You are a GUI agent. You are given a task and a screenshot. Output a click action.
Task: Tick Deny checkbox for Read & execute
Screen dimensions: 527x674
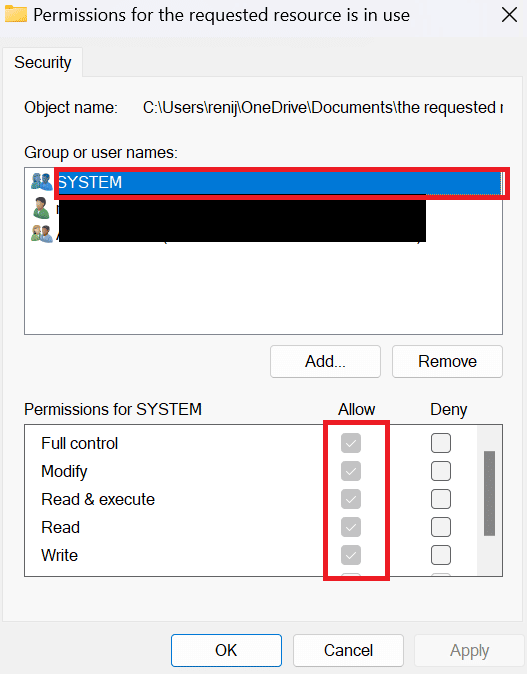coord(441,499)
